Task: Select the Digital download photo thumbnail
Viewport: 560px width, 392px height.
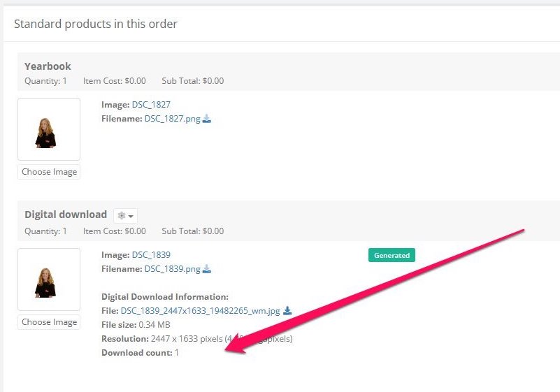Action: tap(49, 280)
